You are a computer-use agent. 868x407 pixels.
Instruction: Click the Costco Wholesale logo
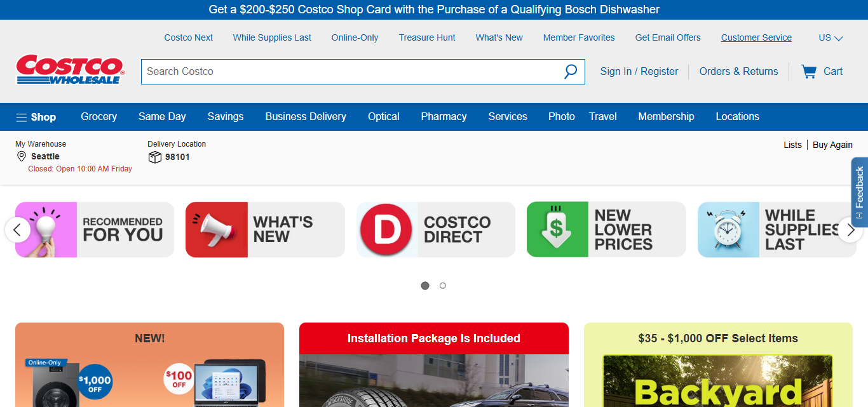tap(70, 70)
